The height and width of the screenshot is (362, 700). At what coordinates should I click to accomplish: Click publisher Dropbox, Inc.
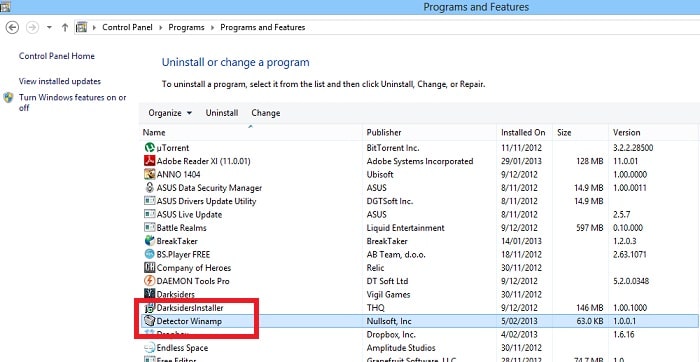tap(391, 334)
